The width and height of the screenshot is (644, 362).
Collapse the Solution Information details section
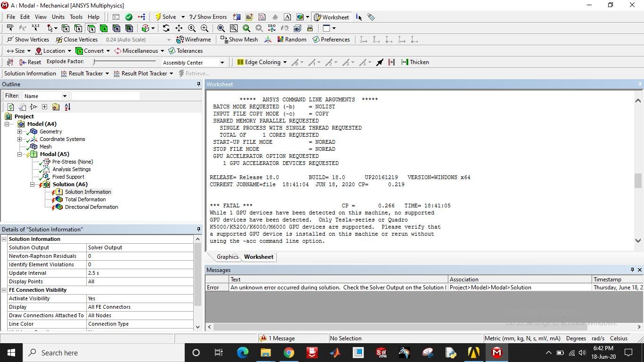click(x=4, y=239)
